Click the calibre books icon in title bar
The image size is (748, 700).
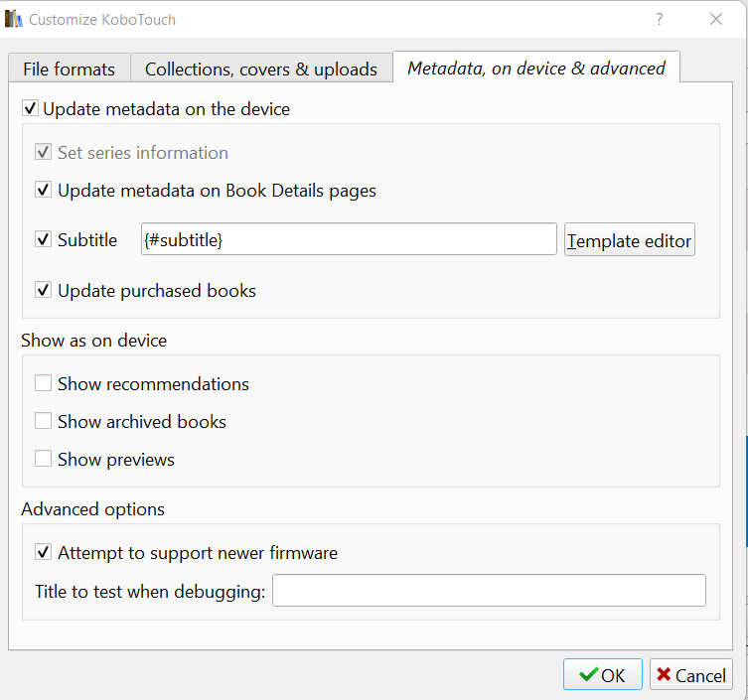pyautogui.click(x=13, y=19)
